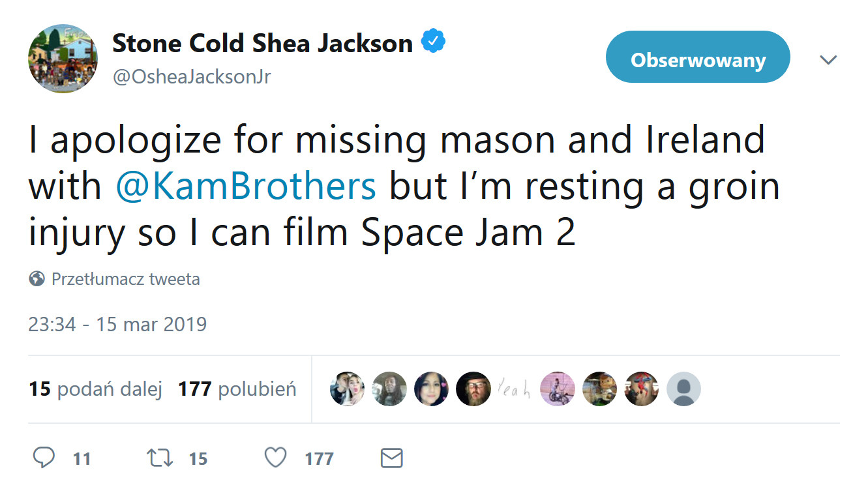Click the 'Yeah' handwritten liker avatar

pyautogui.click(x=515, y=389)
